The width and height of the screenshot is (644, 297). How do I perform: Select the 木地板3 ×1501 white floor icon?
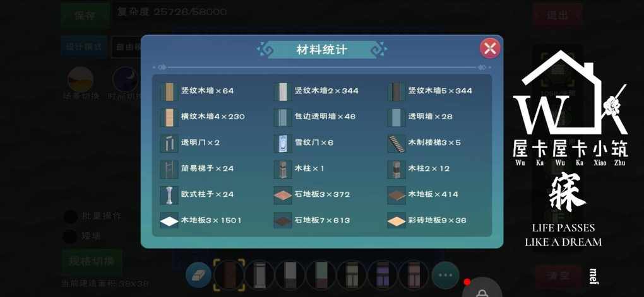coord(169,221)
